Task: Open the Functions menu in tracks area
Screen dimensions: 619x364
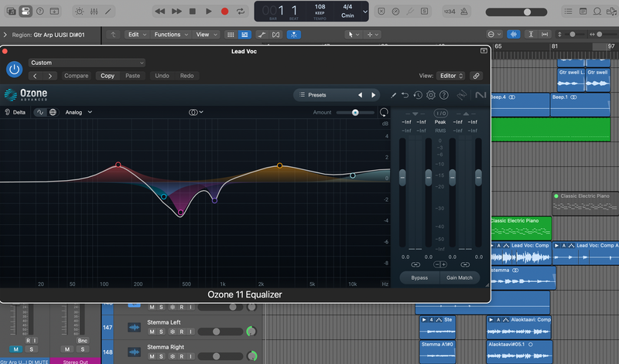Action: pos(171,35)
